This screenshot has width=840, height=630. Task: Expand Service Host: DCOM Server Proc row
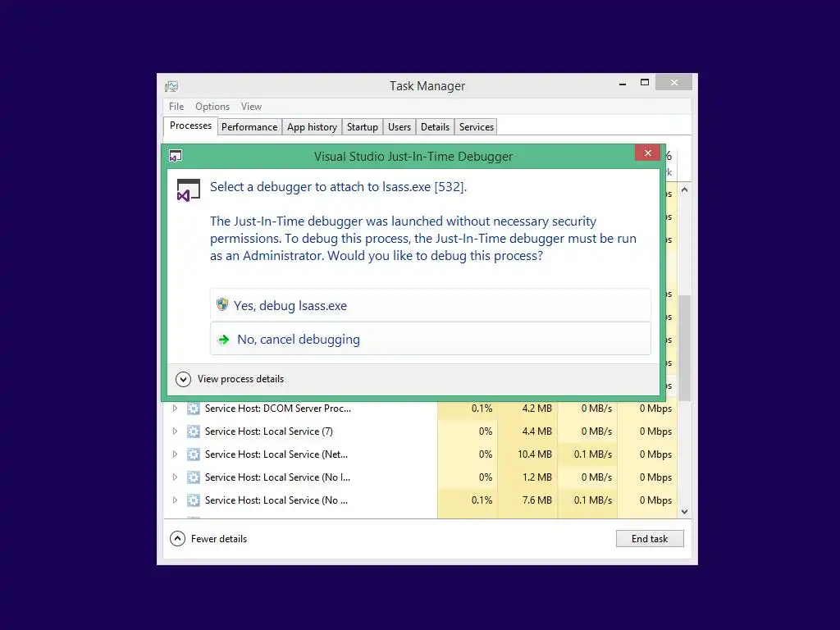pyautogui.click(x=175, y=409)
